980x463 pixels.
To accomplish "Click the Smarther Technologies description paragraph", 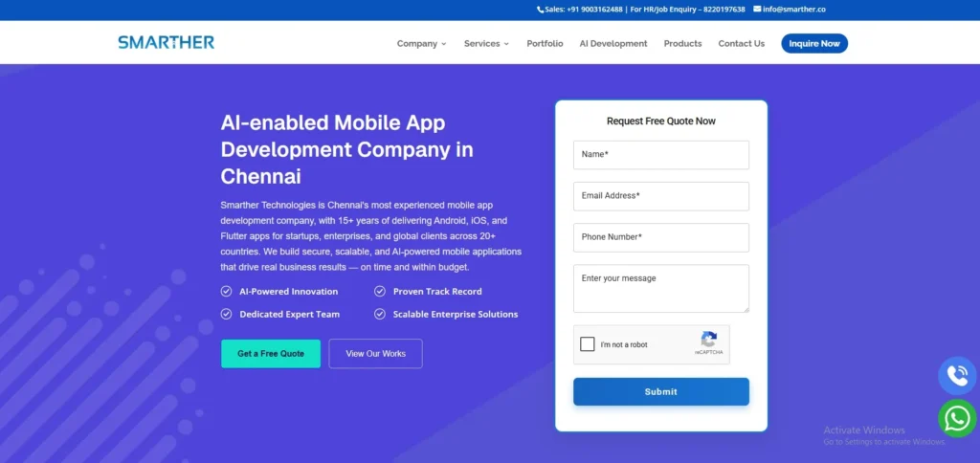I will click(371, 236).
